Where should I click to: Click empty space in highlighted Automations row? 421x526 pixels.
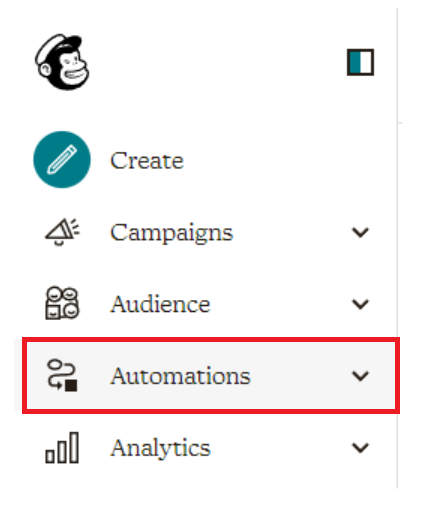(300, 376)
